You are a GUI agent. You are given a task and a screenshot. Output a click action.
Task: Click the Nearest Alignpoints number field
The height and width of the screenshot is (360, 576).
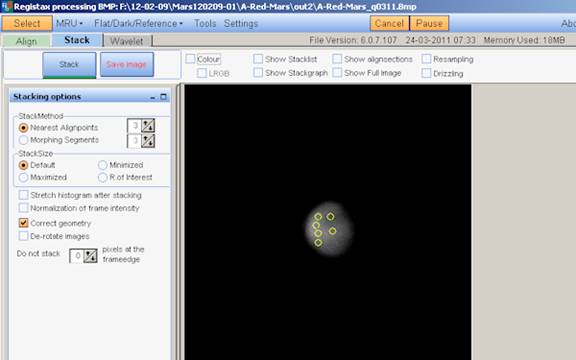(x=134, y=126)
